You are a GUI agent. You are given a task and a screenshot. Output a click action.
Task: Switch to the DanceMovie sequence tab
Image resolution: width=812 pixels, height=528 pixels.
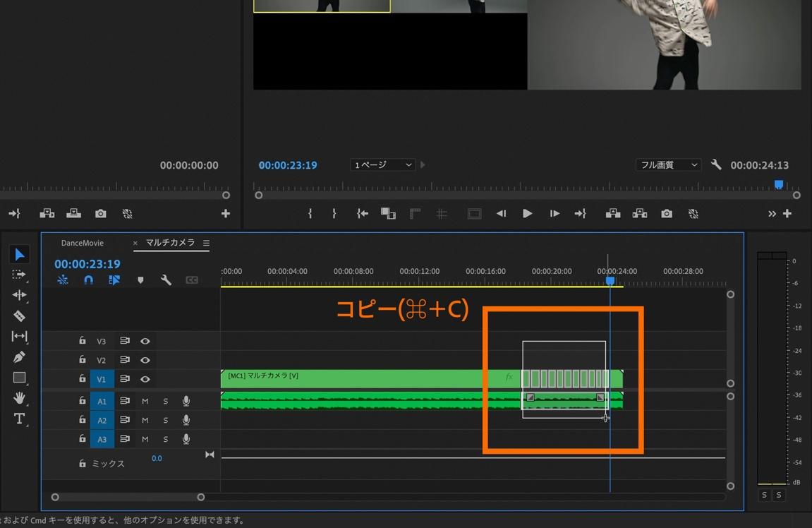82,243
